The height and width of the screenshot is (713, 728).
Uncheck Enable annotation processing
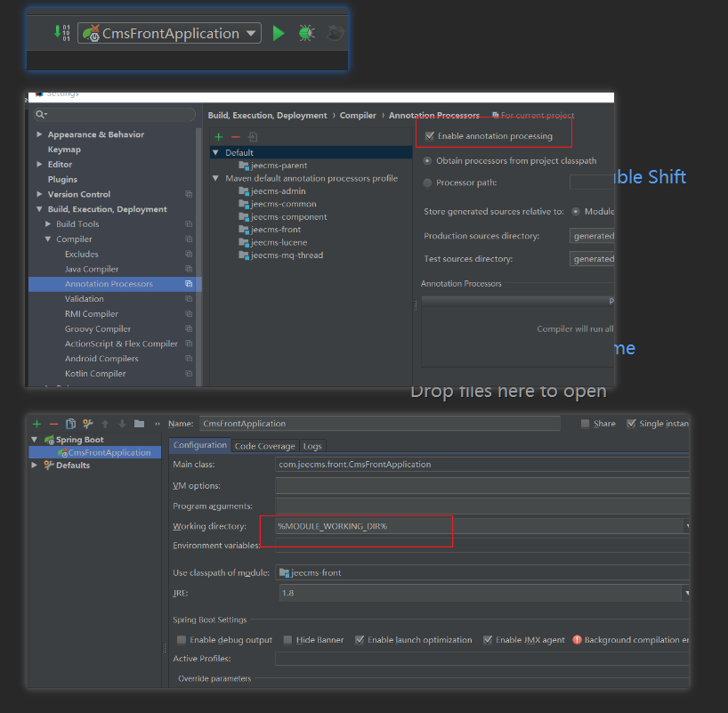431,136
